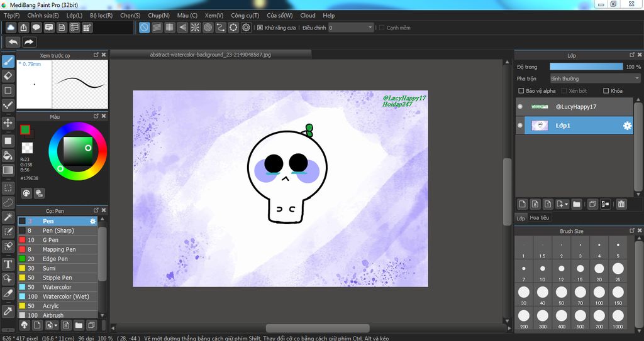The height and width of the screenshot is (341, 644).
Task: Select the Watercolor (Wet) brush
Action: 57,296
